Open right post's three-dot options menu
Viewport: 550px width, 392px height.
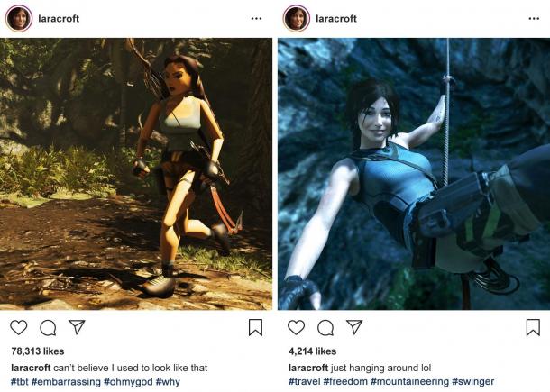pyautogui.click(x=534, y=19)
